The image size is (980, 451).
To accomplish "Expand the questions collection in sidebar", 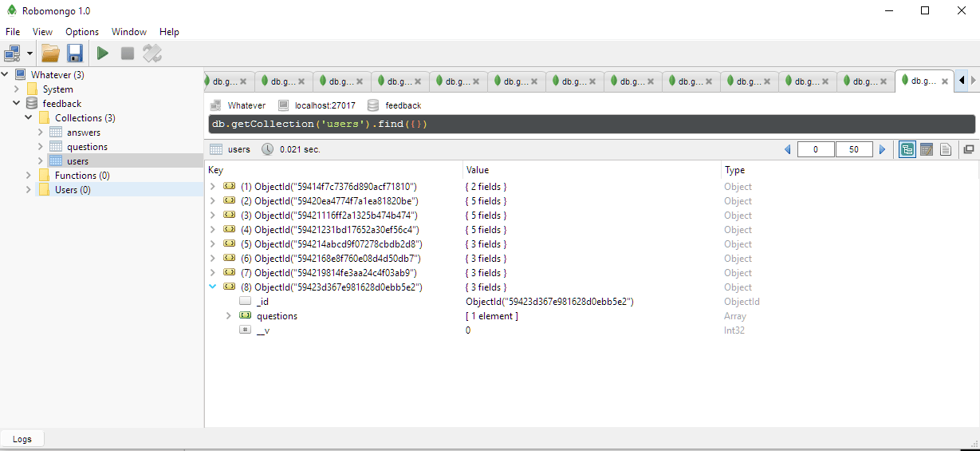I will [41, 147].
